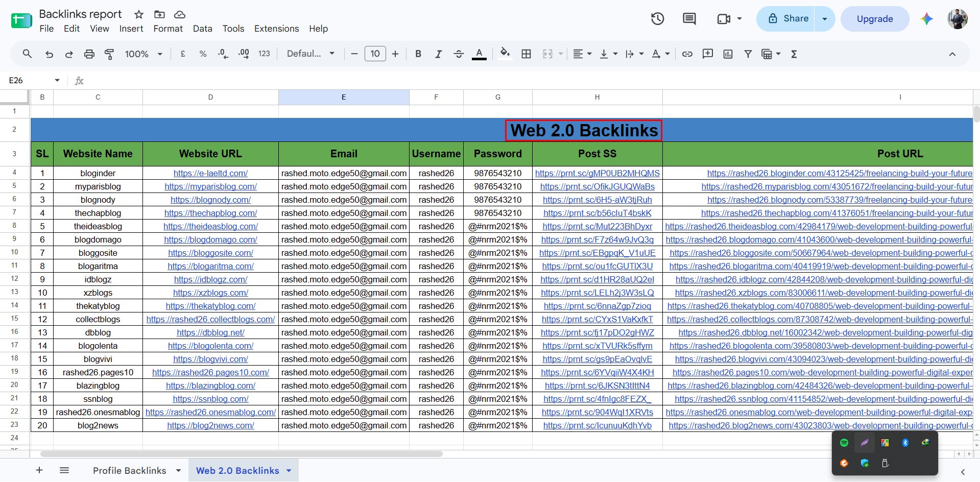Viewport: 980px width, 482px height.
Task: Open the Gemini sparkle icon
Action: click(927, 19)
